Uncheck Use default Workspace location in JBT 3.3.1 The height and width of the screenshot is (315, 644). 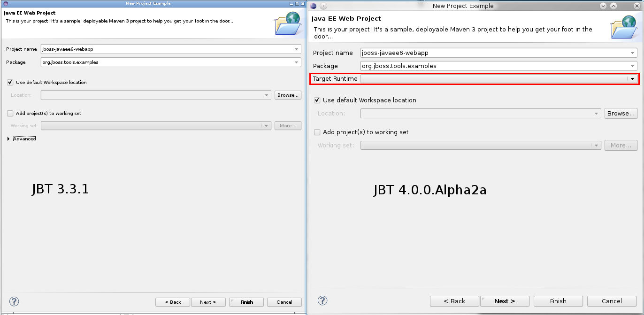pyautogui.click(x=10, y=82)
